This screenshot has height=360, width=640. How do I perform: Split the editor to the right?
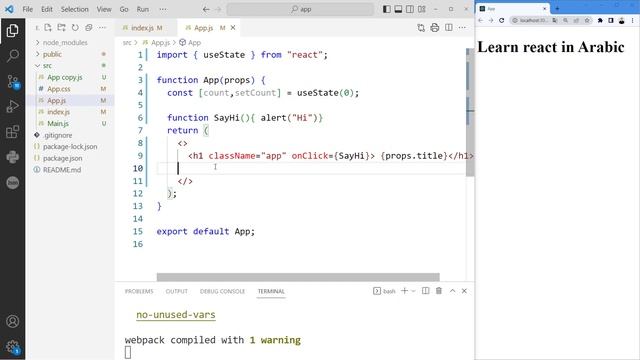449,28
